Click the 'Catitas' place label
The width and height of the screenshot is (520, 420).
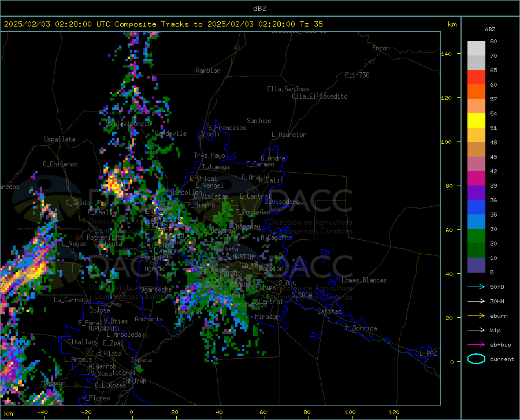[329, 311]
